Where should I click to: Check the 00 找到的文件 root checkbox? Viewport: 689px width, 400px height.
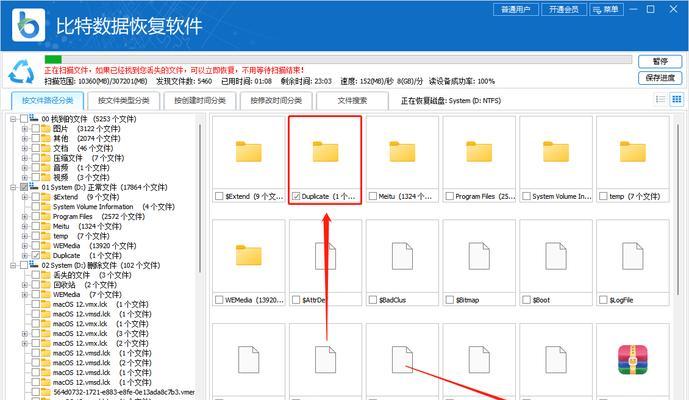24,119
